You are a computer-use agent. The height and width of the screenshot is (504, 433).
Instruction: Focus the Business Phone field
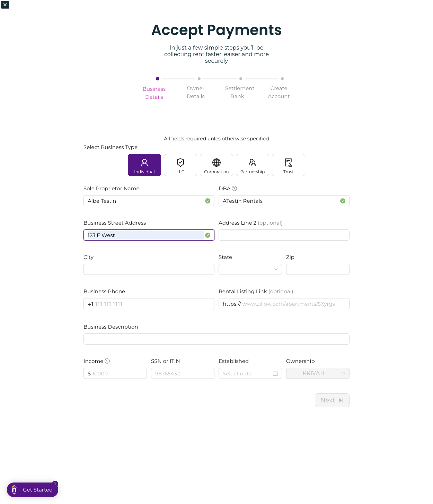coord(149,304)
